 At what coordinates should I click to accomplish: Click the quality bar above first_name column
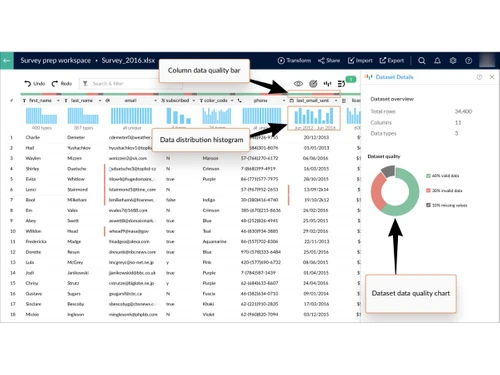(x=41, y=94)
